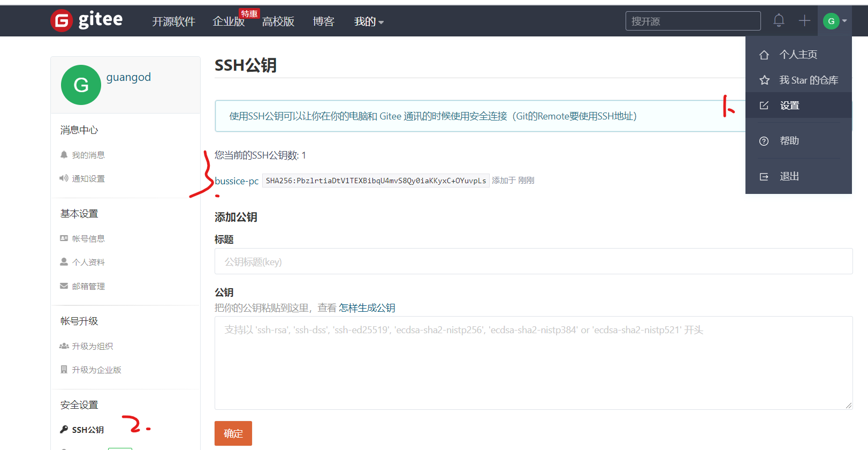
Task: Select SSH公钥 in the sidebar
Action: tap(88, 430)
